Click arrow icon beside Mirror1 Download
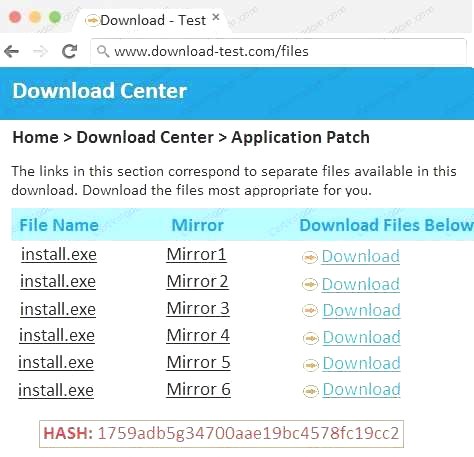Screen dimensions: 474x457 (310, 257)
